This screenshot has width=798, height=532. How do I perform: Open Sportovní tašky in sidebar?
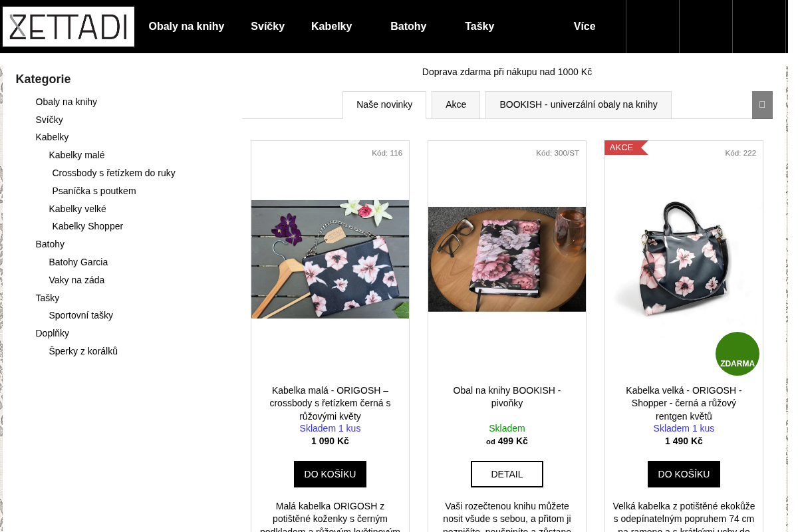coord(81,315)
